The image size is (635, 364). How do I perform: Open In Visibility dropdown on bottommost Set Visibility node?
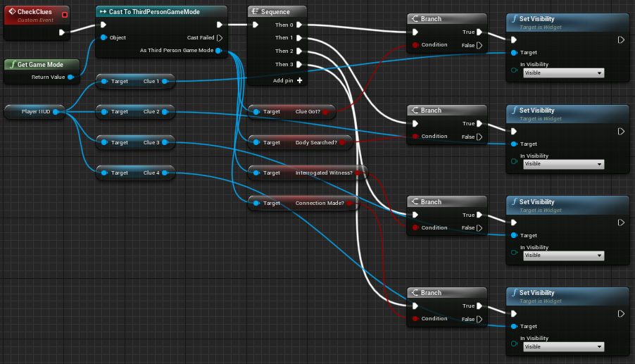click(563, 346)
